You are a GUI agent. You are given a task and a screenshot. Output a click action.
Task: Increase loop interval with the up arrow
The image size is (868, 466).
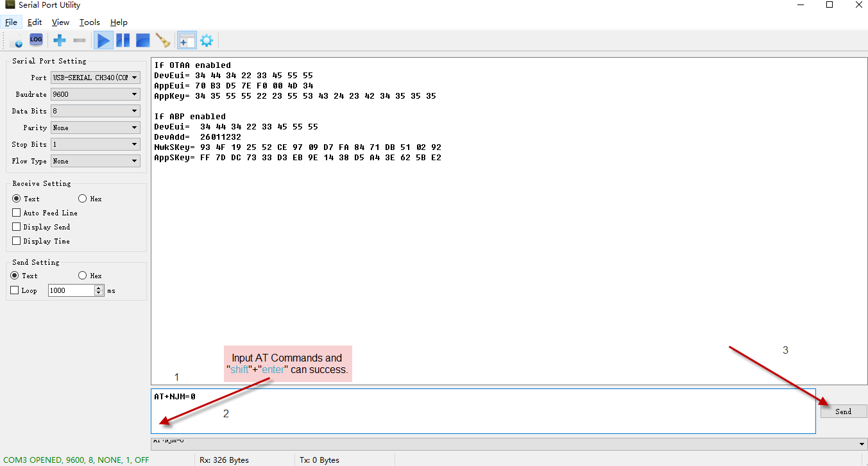[x=99, y=288]
